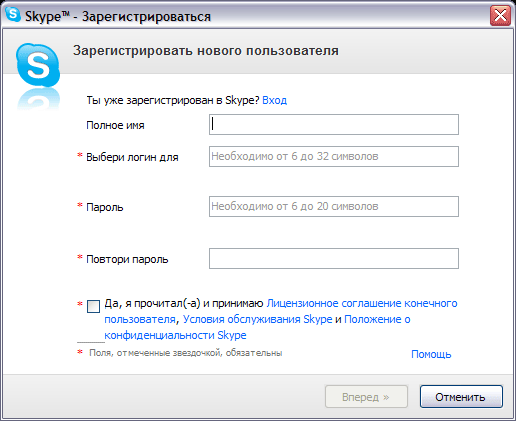Click the 'Повтори пароль' label
516x421 pixels.
click(127, 259)
